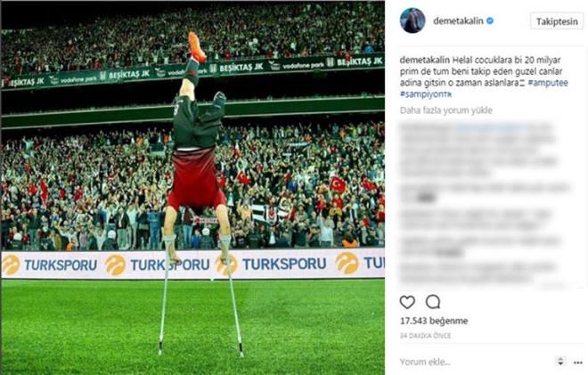The height and width of the screenshot is (375, 588).
Task: Open the #amputee hashtag
Action: coord(548,83)
